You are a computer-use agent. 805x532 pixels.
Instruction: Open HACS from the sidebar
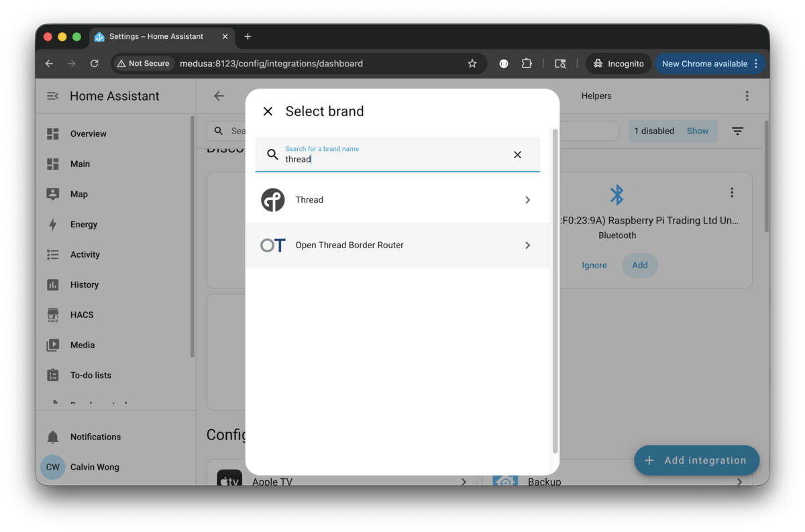(x=81, y=315)
